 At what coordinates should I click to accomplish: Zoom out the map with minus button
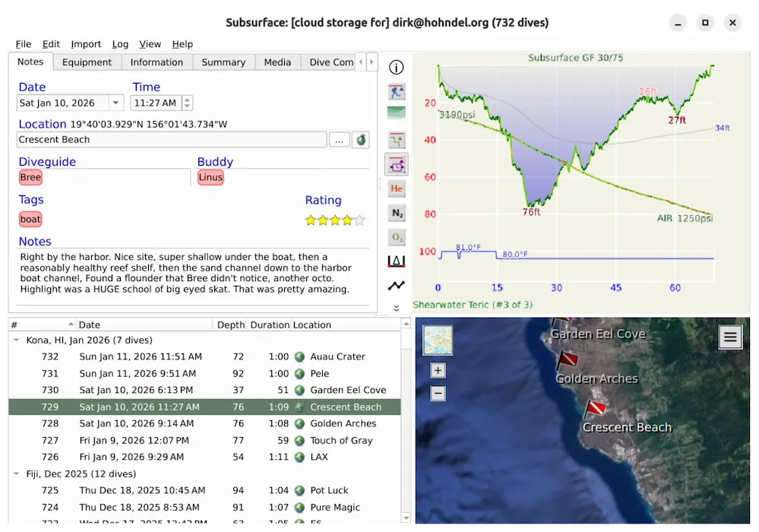pyautogui.click(x=438, y=393)
